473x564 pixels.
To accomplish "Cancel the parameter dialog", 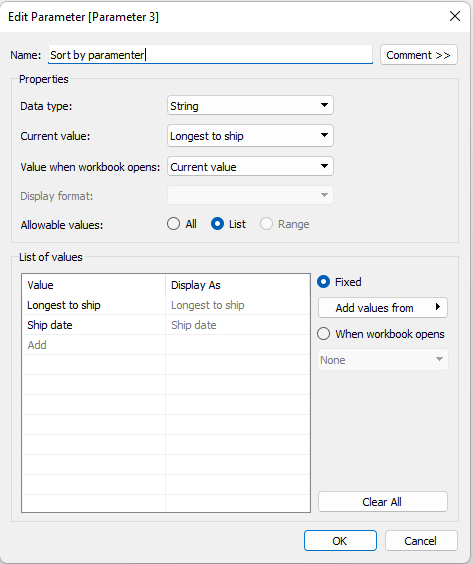I will tap(421, 541).
